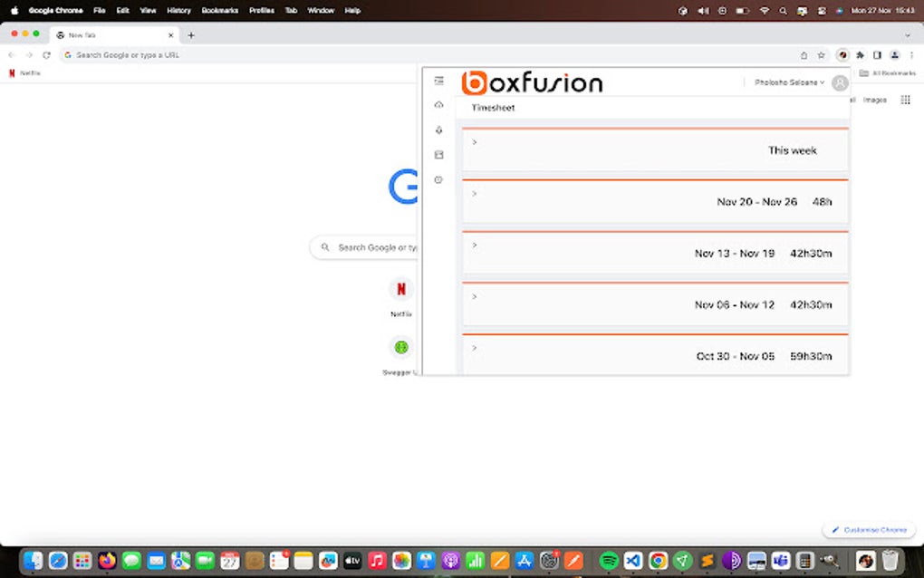Viewport: 924px width, 578px height.
Task: Open the Swagger shortcut link
Action: 399,347
